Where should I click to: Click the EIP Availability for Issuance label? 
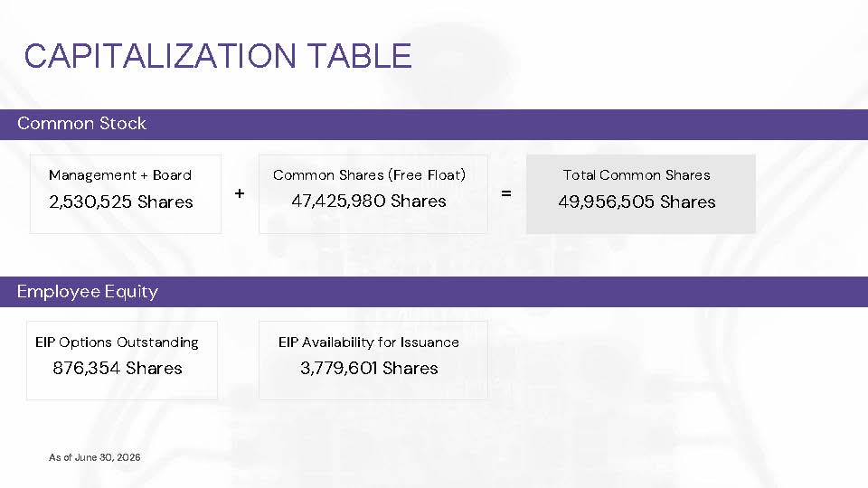coord(369,343)
